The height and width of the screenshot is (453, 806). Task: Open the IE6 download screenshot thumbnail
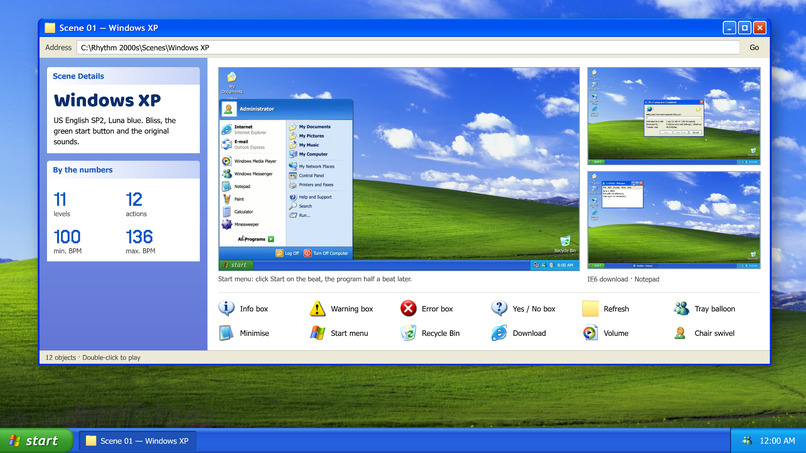click(x=673, y=116)
